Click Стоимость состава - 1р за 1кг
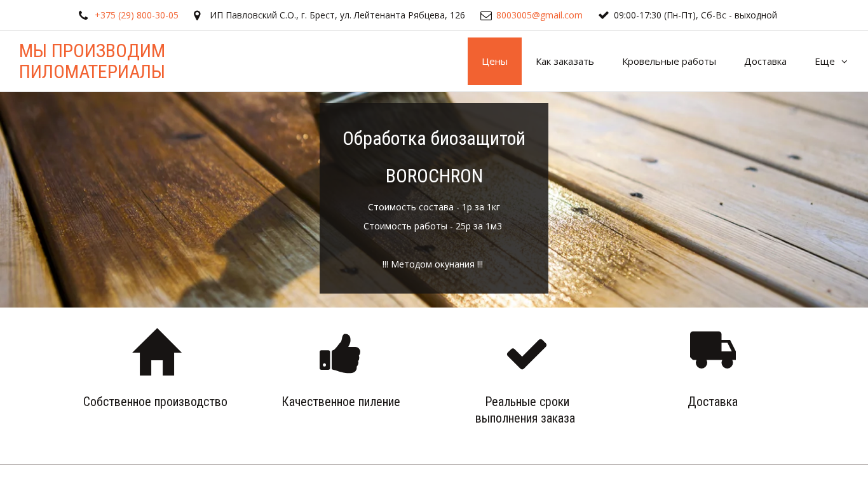The height and width of the screenshot is (488, 868). click(x=434, y=207)
